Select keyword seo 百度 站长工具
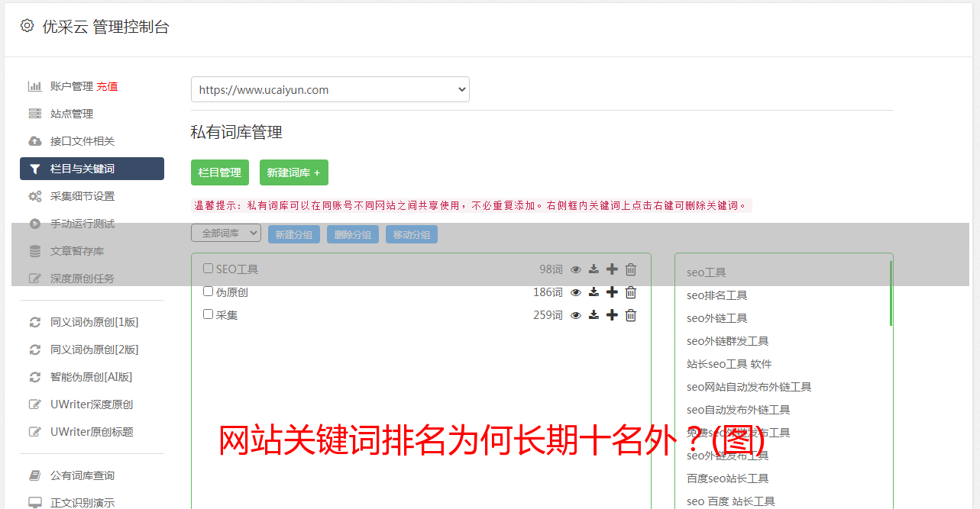This screenshot has width=980, height=509. point(730,501)
